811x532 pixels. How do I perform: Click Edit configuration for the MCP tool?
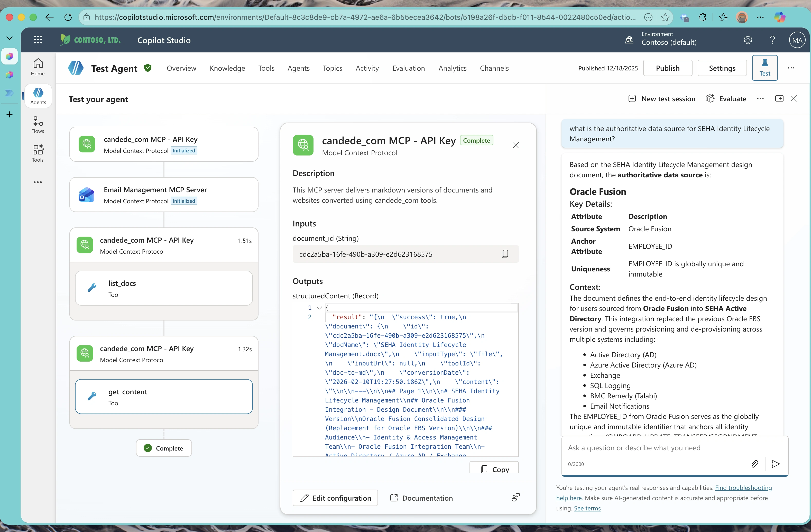(335, 498)
